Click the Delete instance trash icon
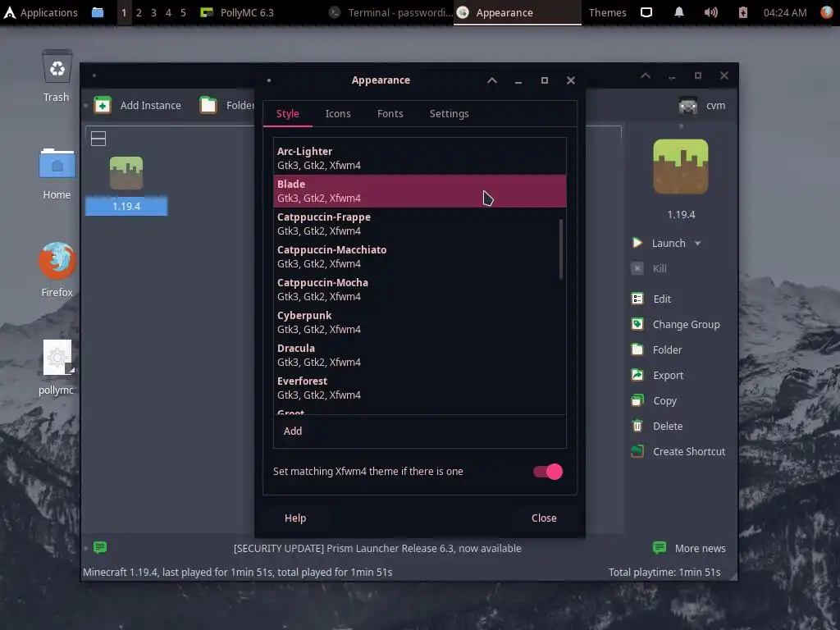The width and height of the screenshot is (840, 630). (x=637, y=426)
